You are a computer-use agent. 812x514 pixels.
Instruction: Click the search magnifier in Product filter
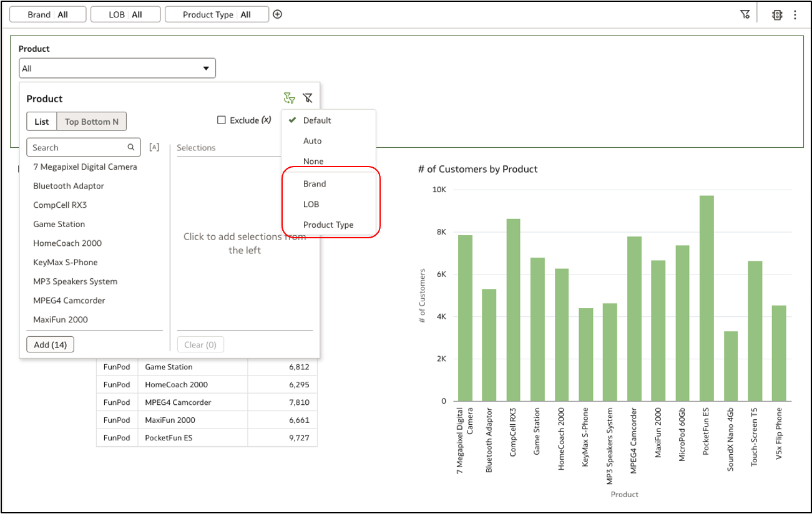point(130,147)
